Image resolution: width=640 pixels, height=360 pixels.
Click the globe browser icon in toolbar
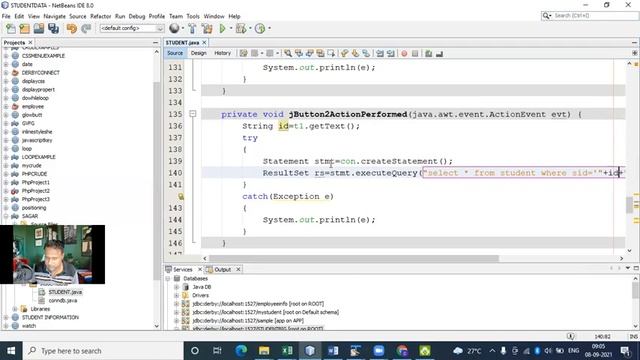(174, 28)
